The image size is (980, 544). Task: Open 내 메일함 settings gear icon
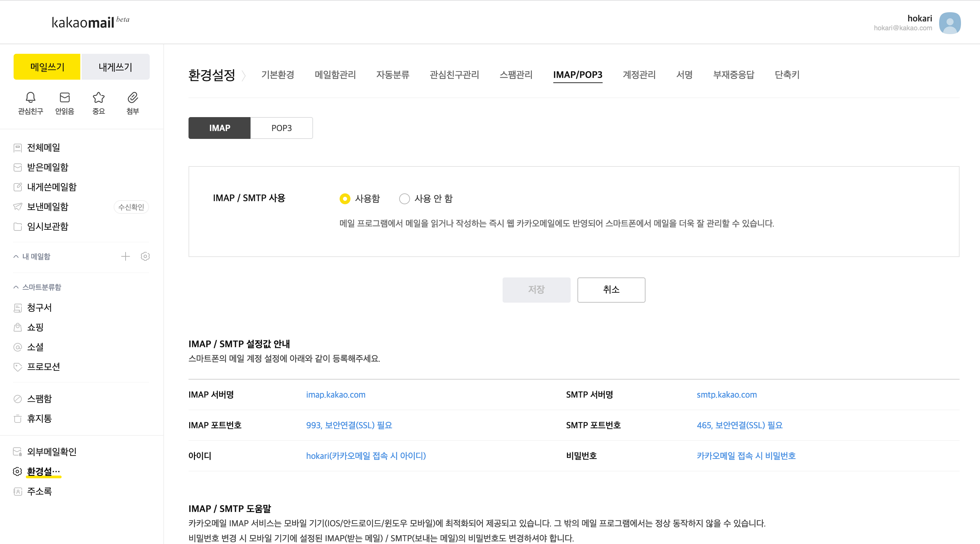[145, 257]
